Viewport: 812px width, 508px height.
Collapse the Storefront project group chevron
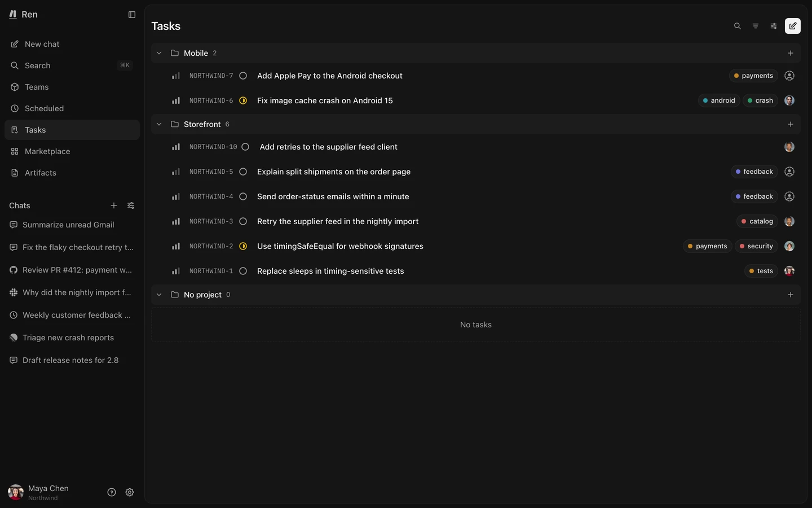(x=159, y=124)
